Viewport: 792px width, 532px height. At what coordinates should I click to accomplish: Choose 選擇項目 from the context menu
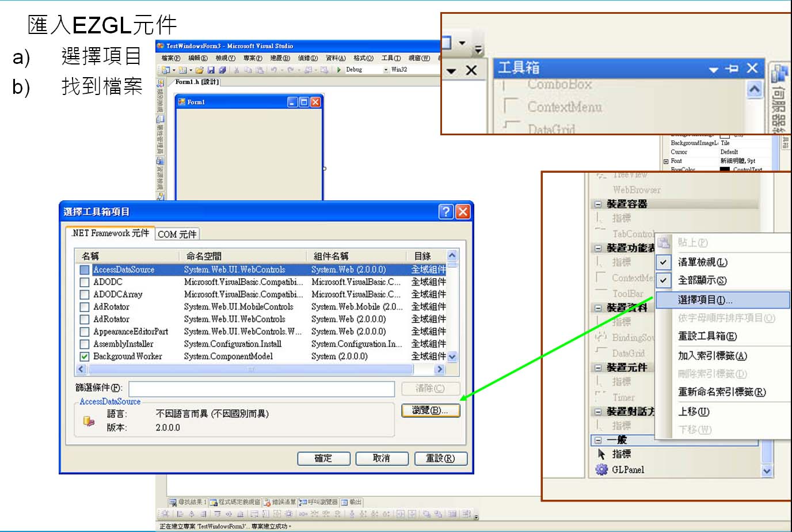(x=705, y=300)
